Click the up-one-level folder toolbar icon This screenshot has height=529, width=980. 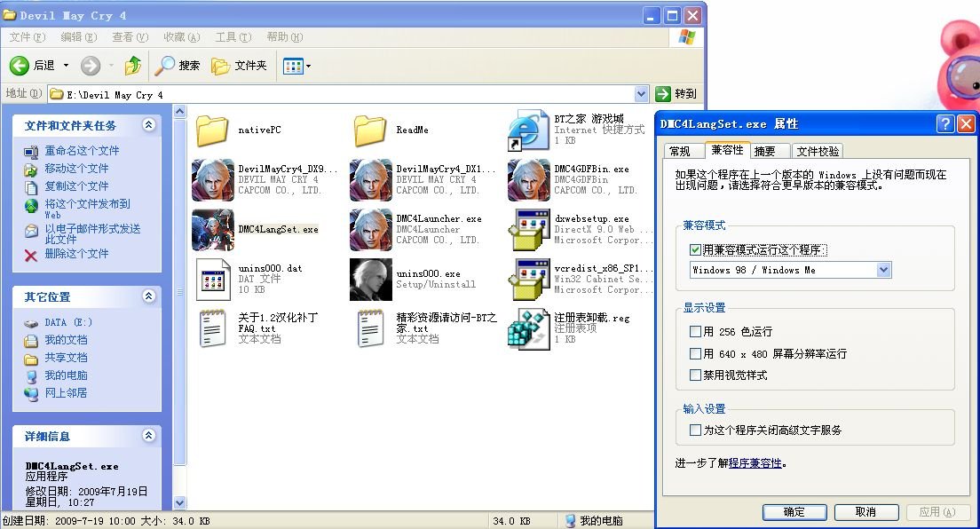pyautogui.click(x=133, y=66)
